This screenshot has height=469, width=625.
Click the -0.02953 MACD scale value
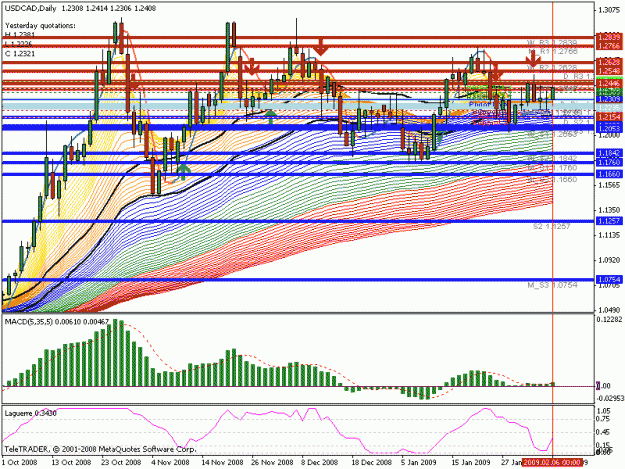(610, 398)
